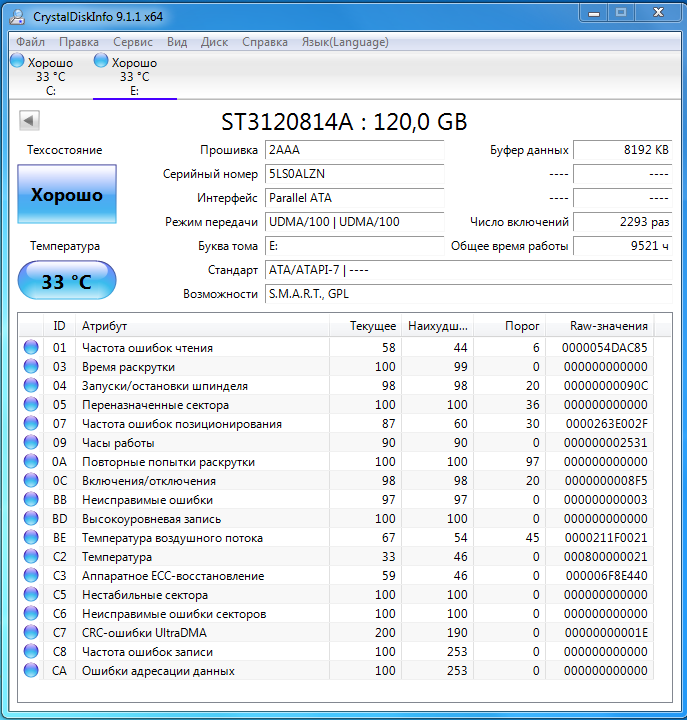Image resolution: width=687 pixels, height=720 pixels.
Task: Open the Язык(Language) menu
Action: [x=345, y=42]
